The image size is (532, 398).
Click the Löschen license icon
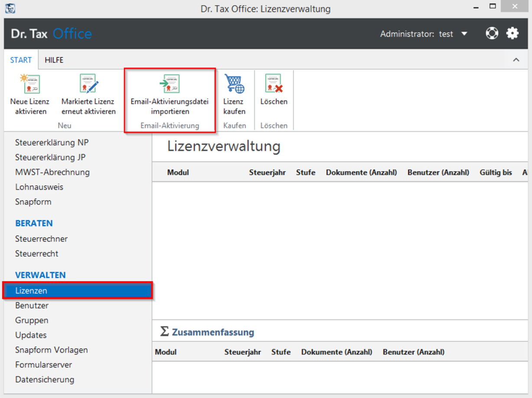(x=274, y=84)
